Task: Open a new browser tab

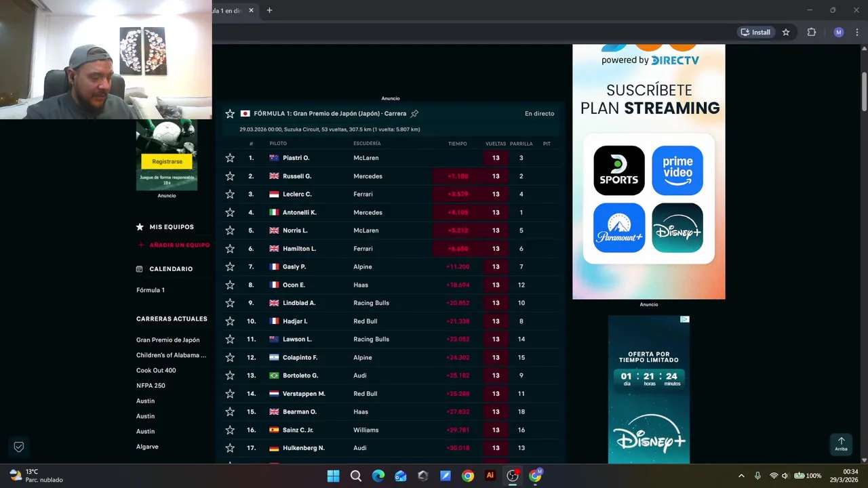Action: [x=269, y=10]
